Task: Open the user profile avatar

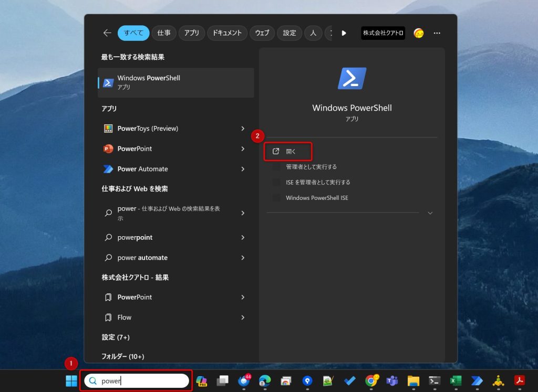Action: (419, 33)
